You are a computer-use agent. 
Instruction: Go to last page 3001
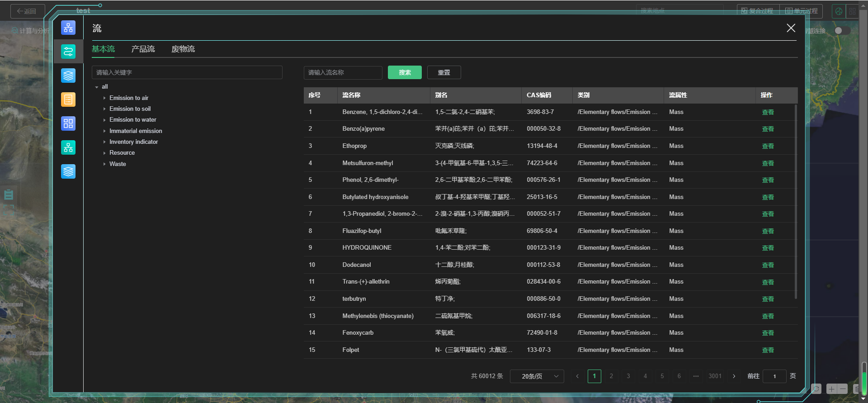pyautogui.click(x=715, y=376)
